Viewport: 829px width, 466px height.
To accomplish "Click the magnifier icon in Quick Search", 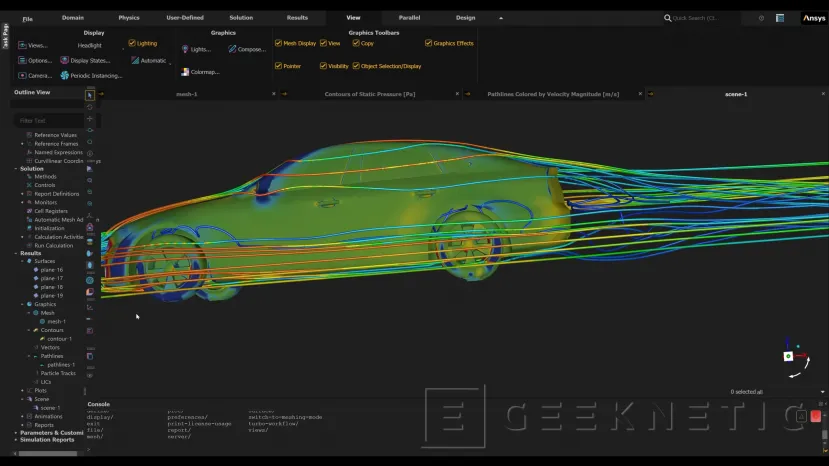I will coord(668,18).
